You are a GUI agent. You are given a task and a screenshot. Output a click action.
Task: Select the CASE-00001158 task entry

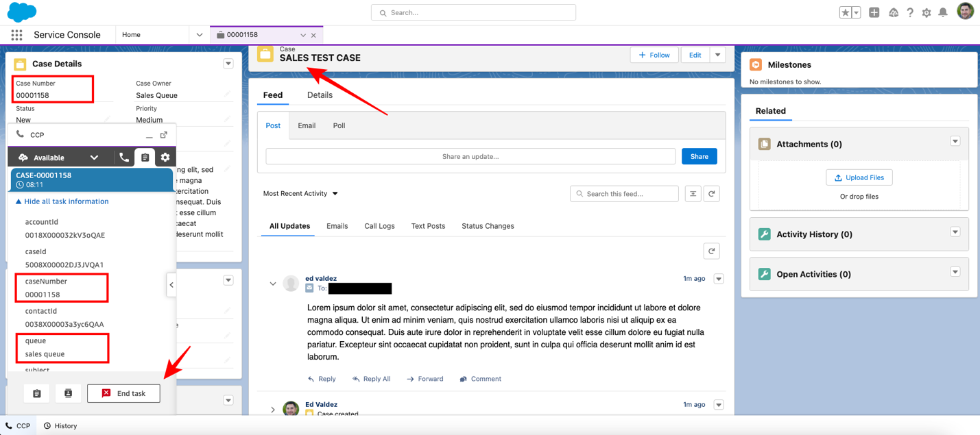click(x=91, y=179)
